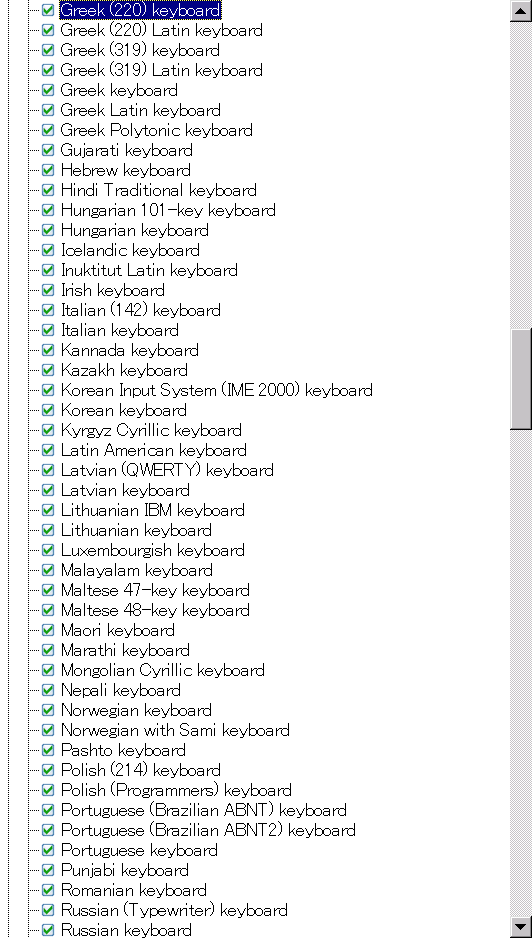Uncheck the Maori keyboard checkbox
532x938 pixels.
48,630
